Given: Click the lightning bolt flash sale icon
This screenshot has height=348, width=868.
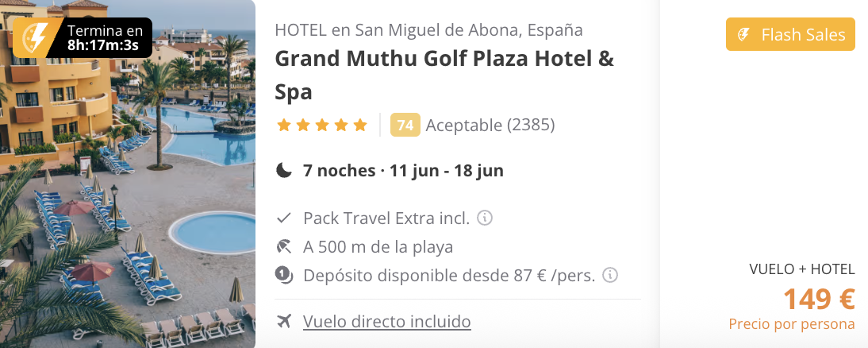Looking at the screenshot, I should pos(34,37).
